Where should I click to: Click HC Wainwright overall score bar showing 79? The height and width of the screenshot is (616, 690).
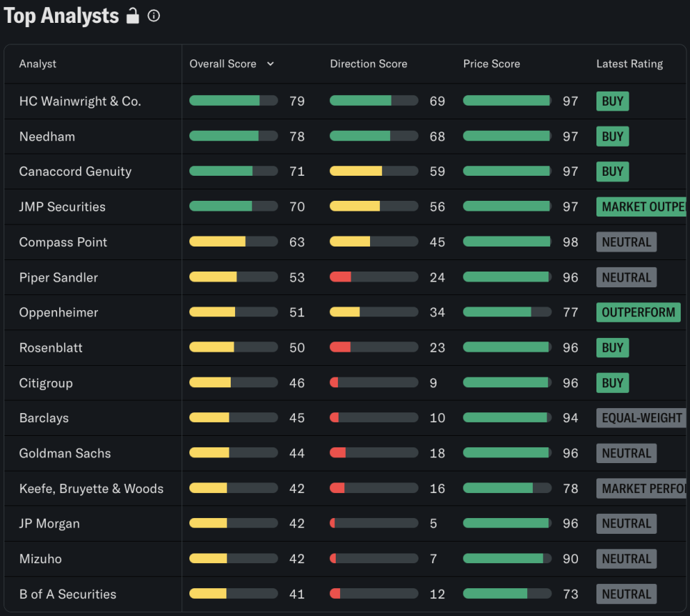[234, 101]
